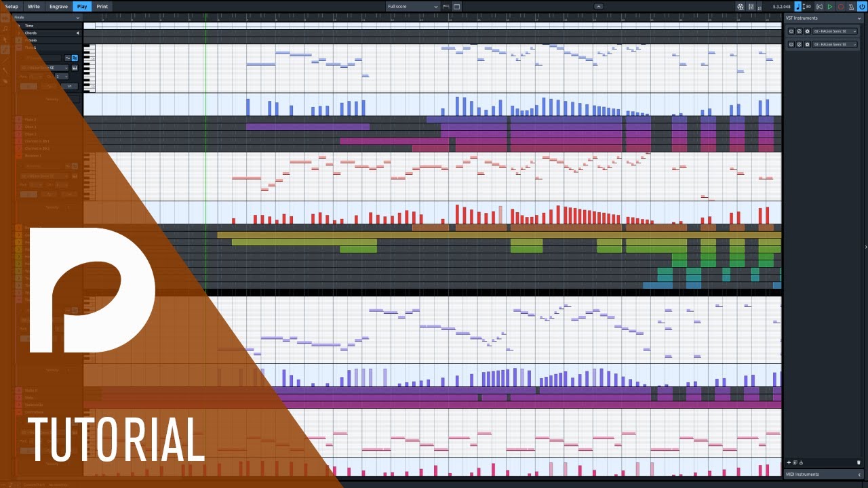Click the playhead marker on the ruler
The height and width of the screenshot is (488, 868).
(205, 18)
